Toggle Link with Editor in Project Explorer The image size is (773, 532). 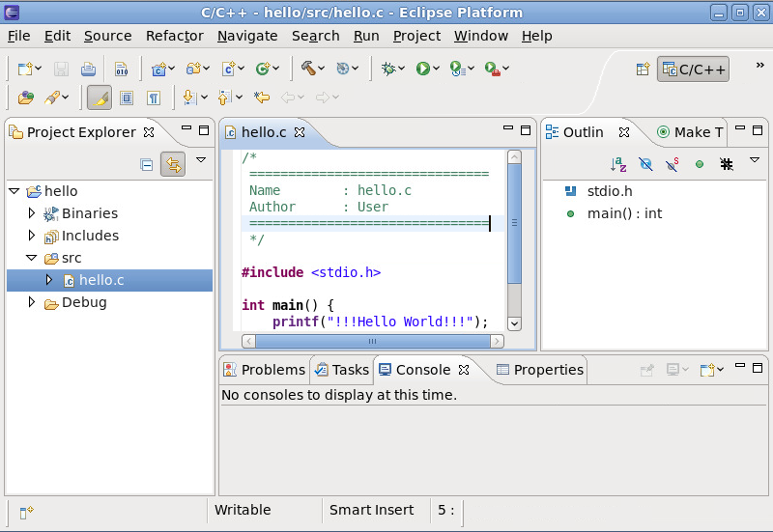pos(173,164)
